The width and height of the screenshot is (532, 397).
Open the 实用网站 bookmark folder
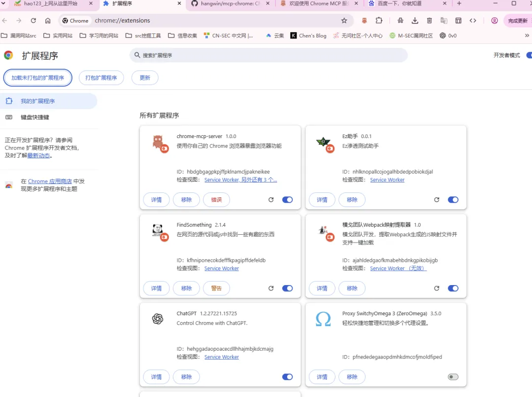(58, 36)
